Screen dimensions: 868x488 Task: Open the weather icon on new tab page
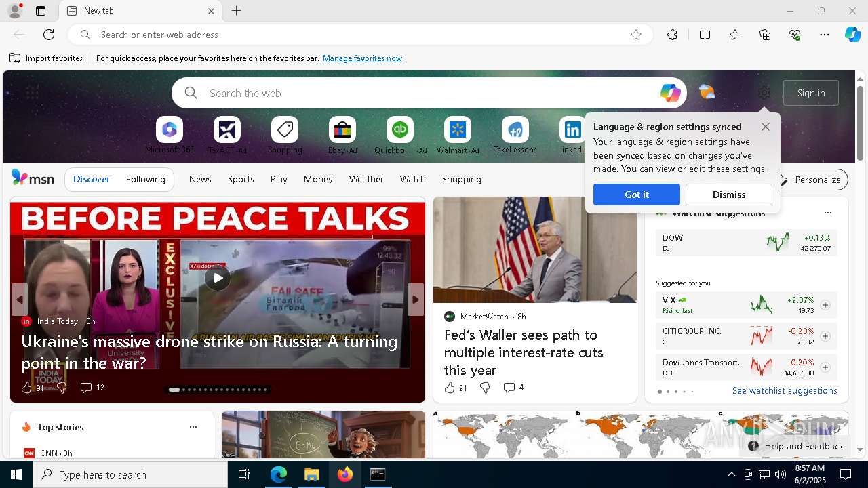tap(707, 92)
